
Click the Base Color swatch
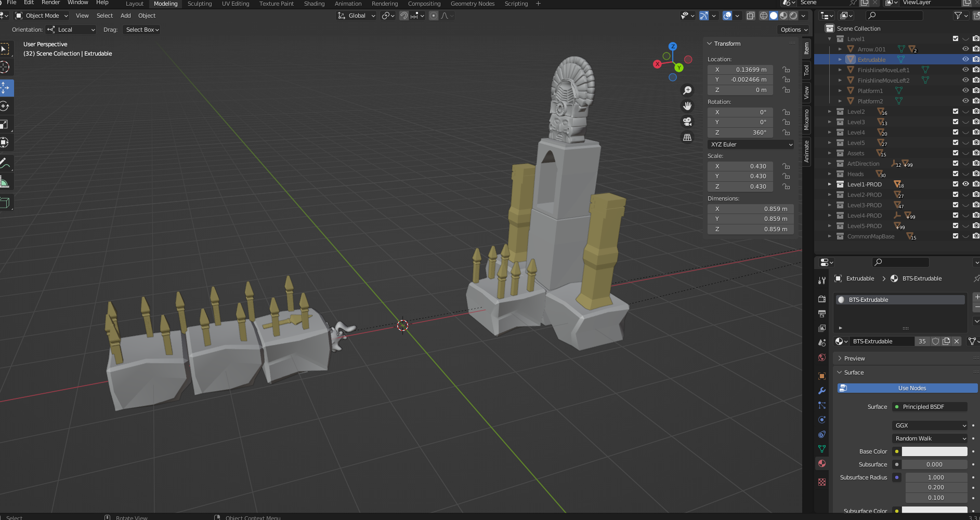[x=934, y=451]
